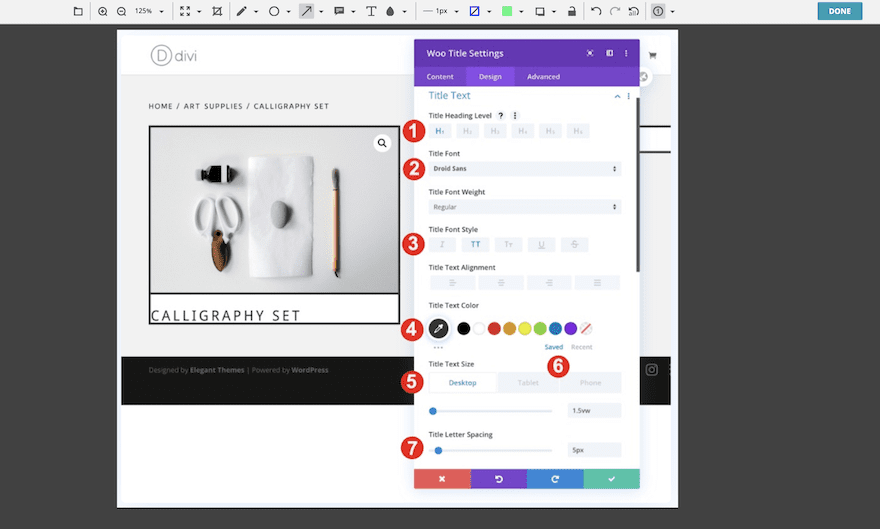880x529 pixels.
Task: Click the DONE button
Action: pos(838,12)
